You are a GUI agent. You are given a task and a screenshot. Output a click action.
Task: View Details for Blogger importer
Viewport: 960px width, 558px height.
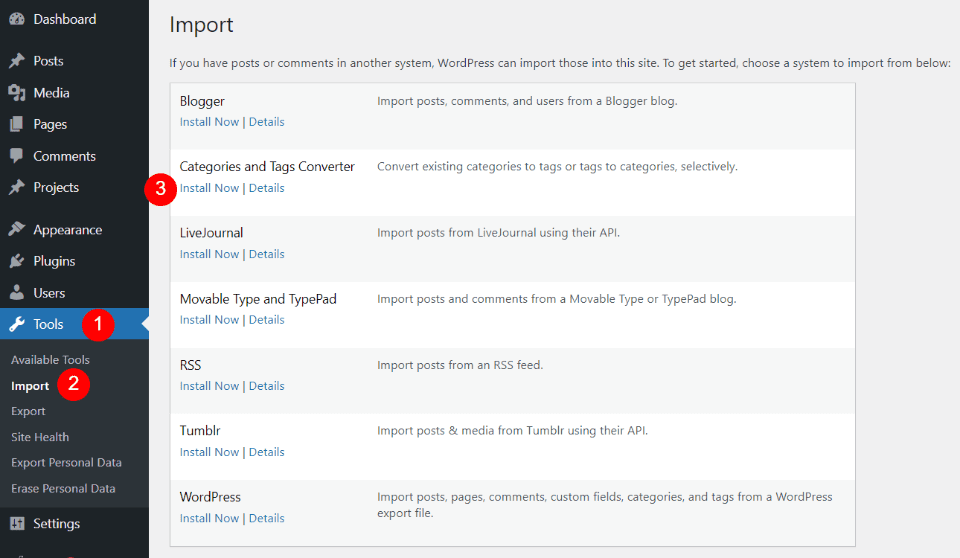266,122
